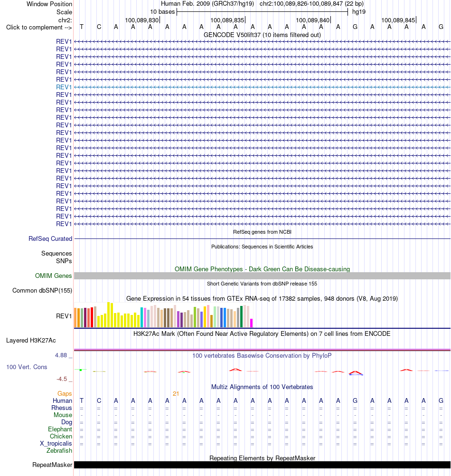Click the Layered H3K27Ac label

(31, 340)
